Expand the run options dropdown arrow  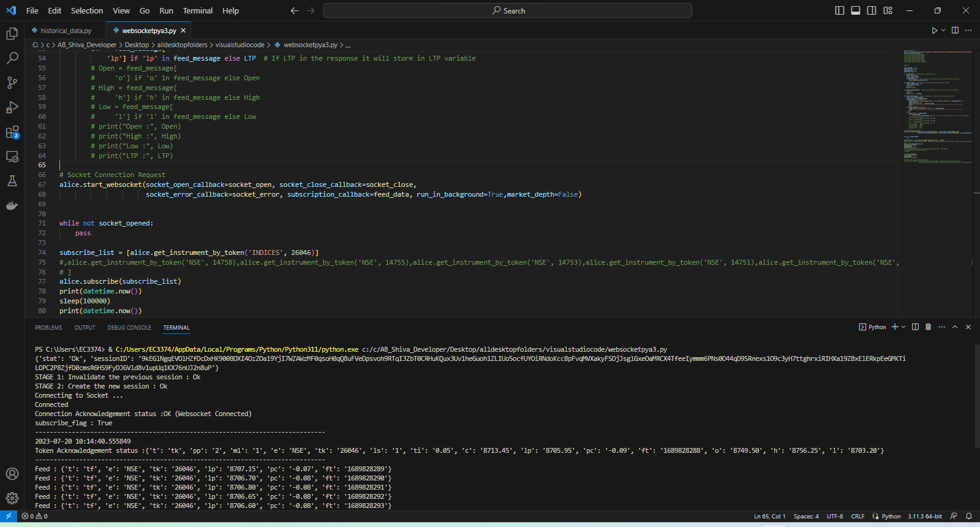(943, 31)
